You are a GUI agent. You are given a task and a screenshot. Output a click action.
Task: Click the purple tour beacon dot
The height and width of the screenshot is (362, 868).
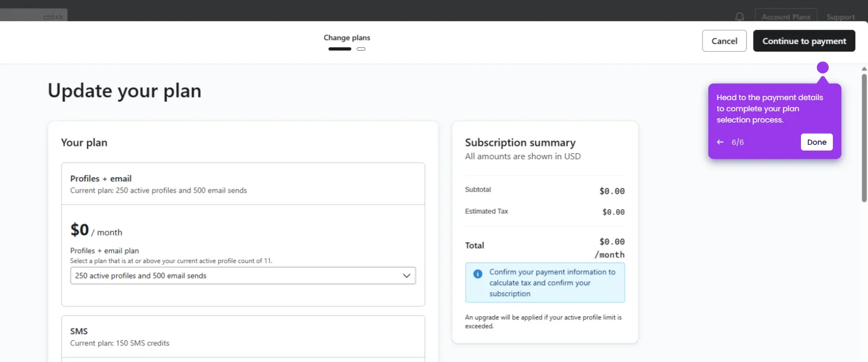click(x=823, y=68)
